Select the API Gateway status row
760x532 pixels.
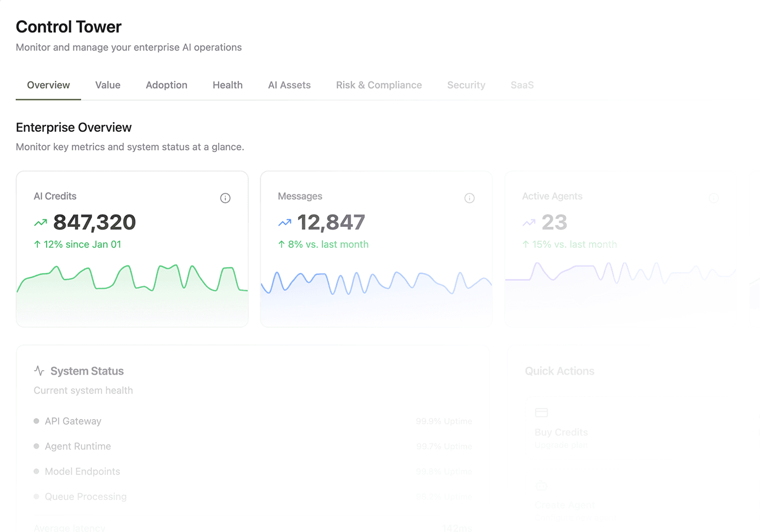click(253, 421)
